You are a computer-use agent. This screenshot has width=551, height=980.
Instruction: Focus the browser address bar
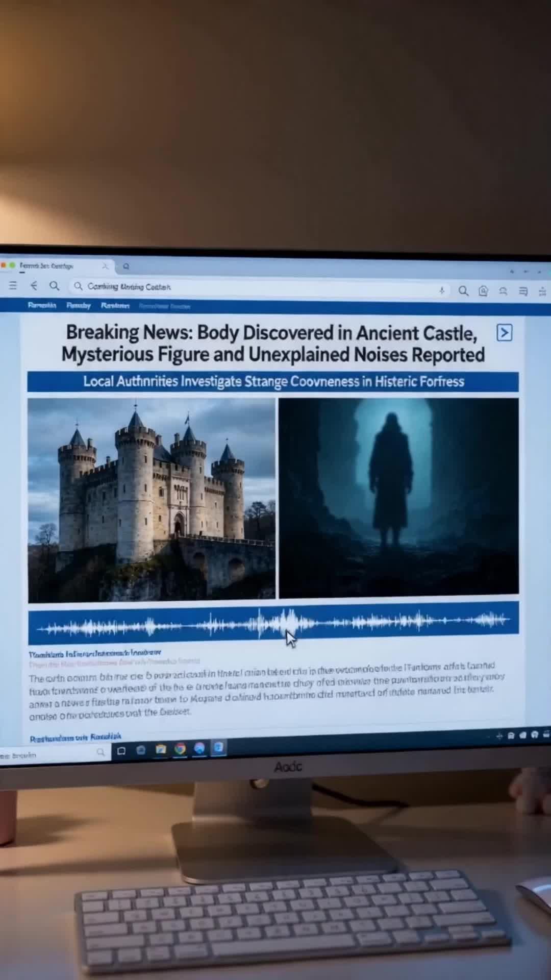260,288
